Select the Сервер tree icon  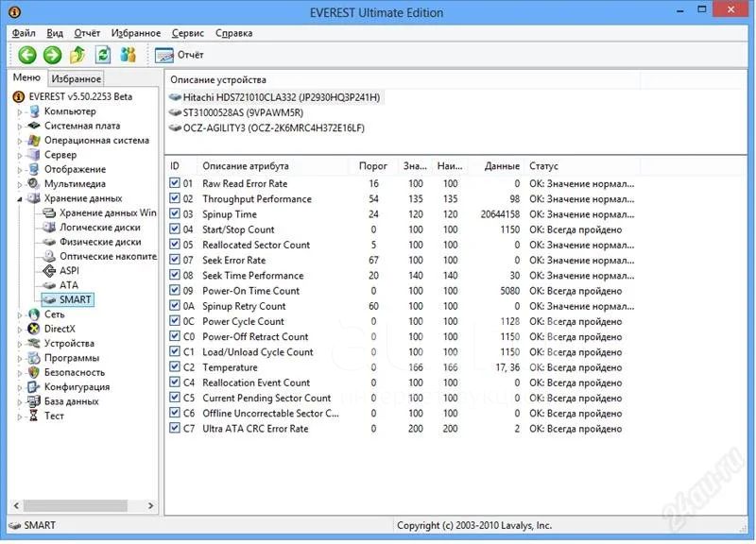[x=34, y=155]
